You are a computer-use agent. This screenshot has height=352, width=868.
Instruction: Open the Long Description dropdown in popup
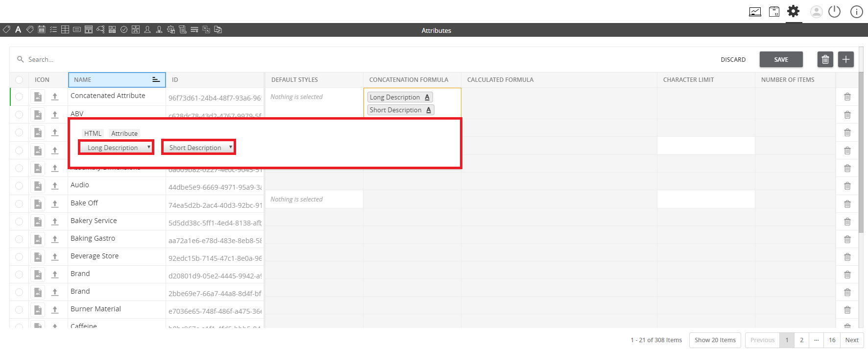point(116,147)
